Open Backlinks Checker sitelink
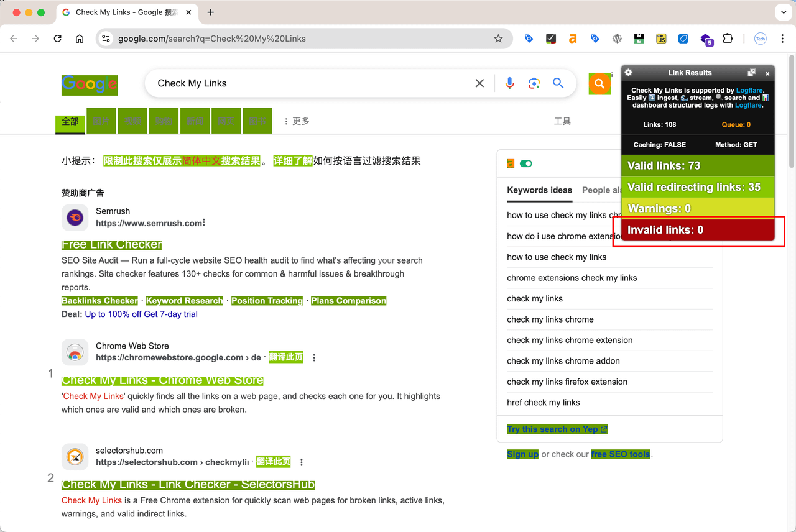The image size is (796, 532). (x=99, y=301)
